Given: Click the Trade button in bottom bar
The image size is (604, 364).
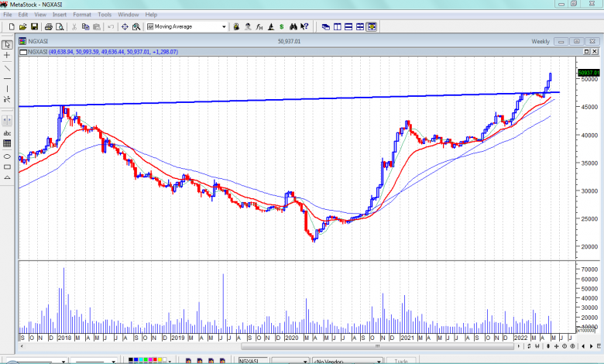Looking at the screenshot, I should [401, 361].
